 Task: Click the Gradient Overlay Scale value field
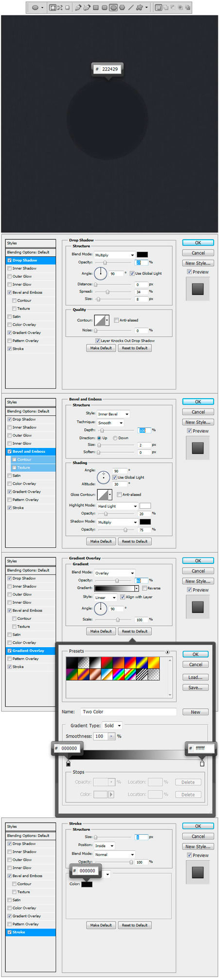pos(141,620)
